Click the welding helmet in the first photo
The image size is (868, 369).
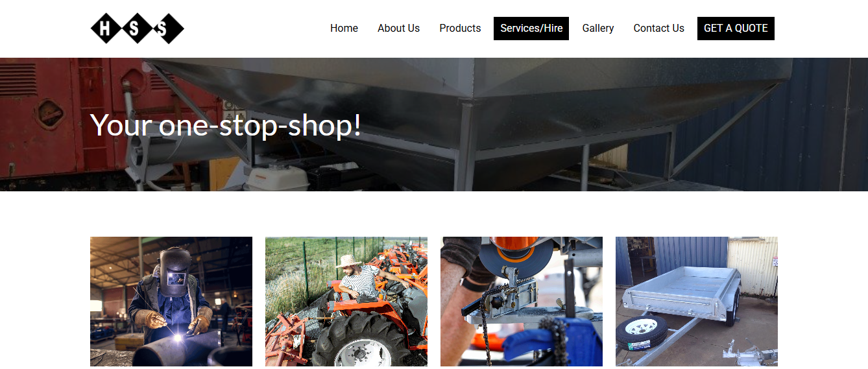(174, 268)
